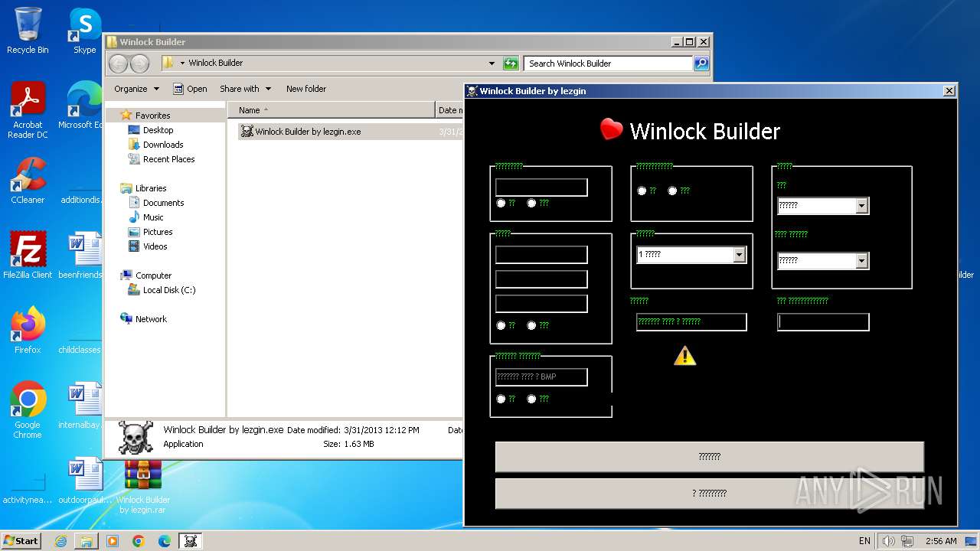Open Network in Explorer navigation pane
Viewport: 980px width, 551px height.
[x=151, y=319]
